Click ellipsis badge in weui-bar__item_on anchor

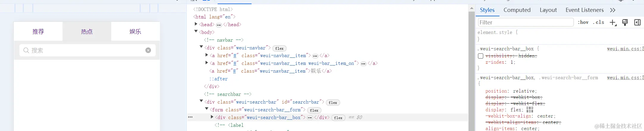tap(363, 64)
